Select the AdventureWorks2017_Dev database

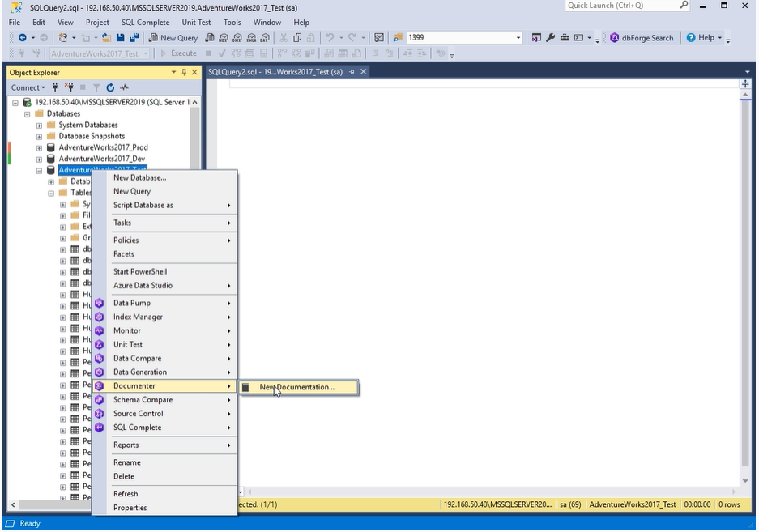101,159
